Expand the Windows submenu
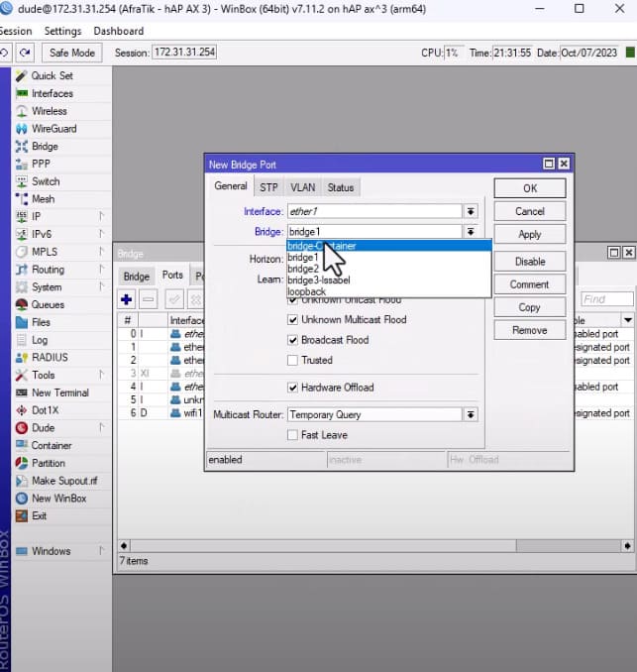Image resolution: width=637 pixels, height=672 pixels. click(101, 551)
